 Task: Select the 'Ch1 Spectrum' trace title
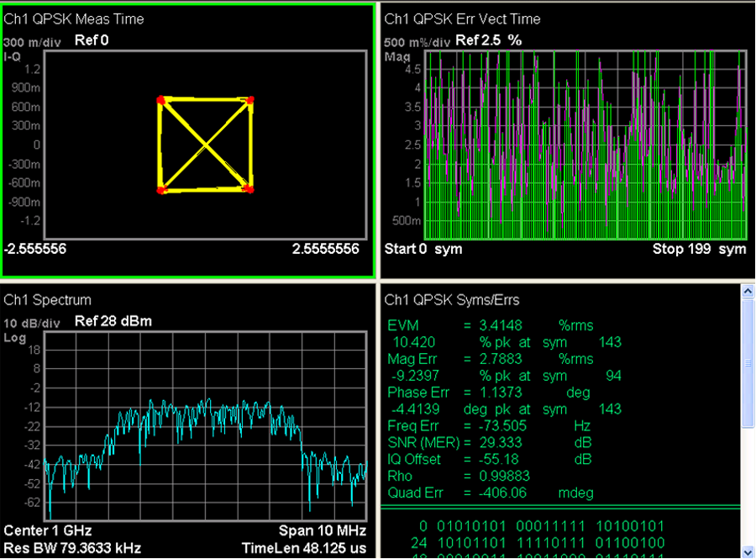(47, 299)
